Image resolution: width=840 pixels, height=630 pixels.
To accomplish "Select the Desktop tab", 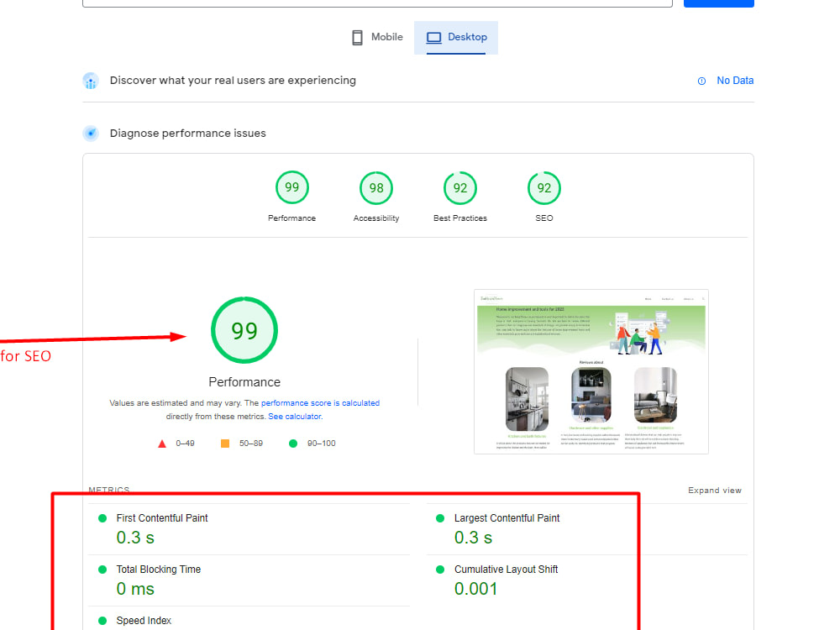I will click(x=456, y=38).
